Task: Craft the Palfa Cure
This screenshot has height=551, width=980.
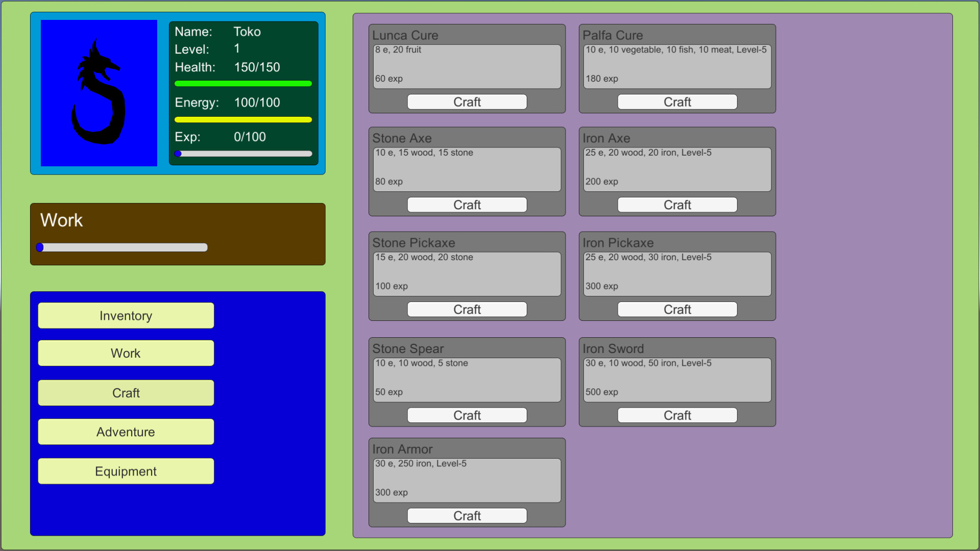Action: pyautogui.click(x=677, y=102)
